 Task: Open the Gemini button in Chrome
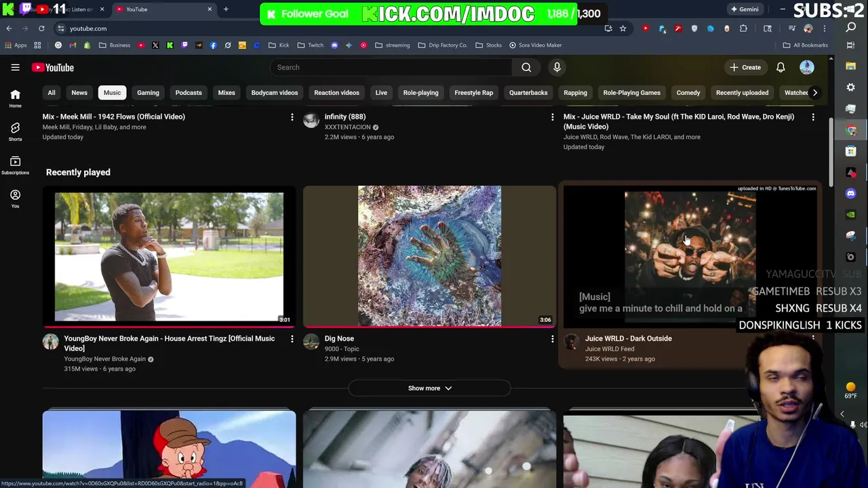[745, 9]
